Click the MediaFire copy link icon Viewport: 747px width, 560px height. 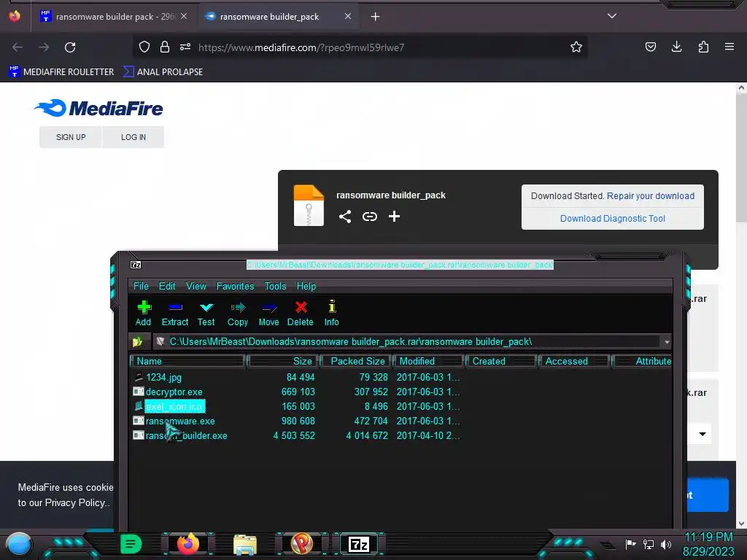pos(370,217)
